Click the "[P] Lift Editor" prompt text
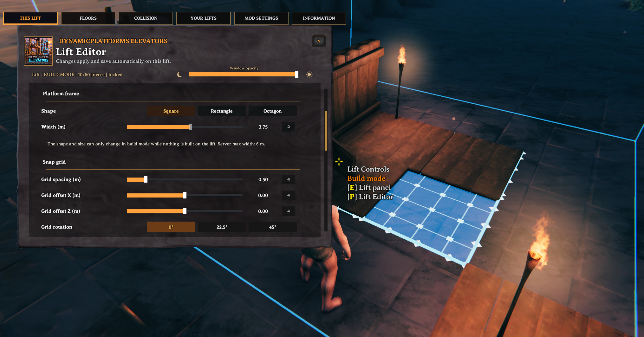 370,197
